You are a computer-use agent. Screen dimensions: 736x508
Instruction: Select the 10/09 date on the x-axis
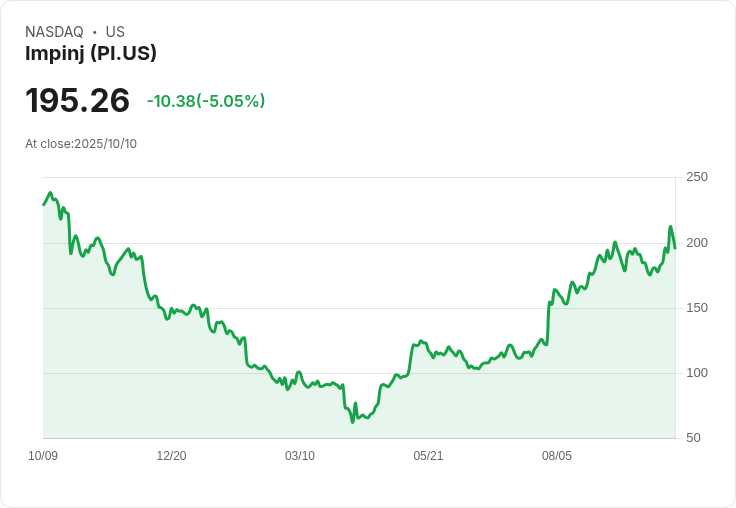(x=43, y=456)
